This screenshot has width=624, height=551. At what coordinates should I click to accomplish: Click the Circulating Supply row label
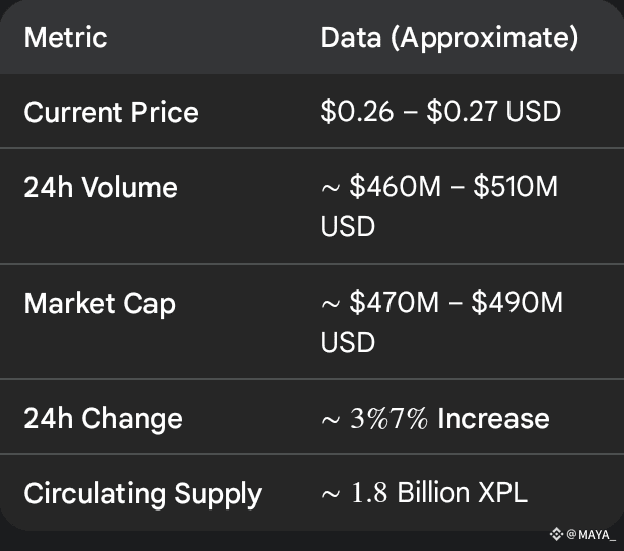pyautogui.click(x=142, y=493)
